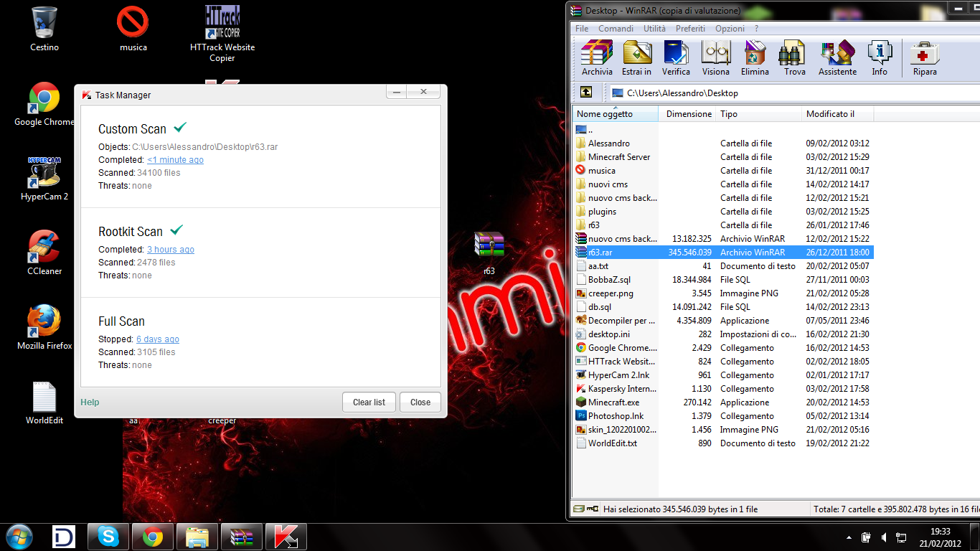
Task: Click the volume tray icon
Action: tap(884, 537)
